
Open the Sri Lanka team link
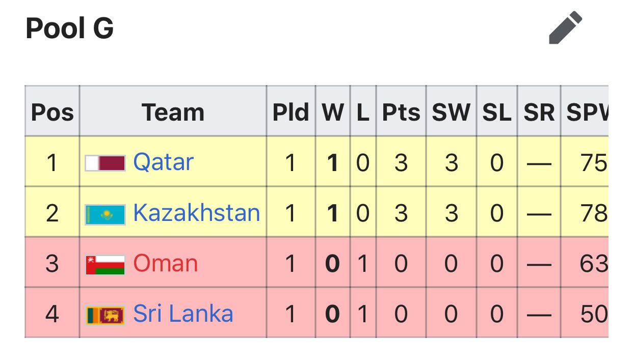[183, 314]
